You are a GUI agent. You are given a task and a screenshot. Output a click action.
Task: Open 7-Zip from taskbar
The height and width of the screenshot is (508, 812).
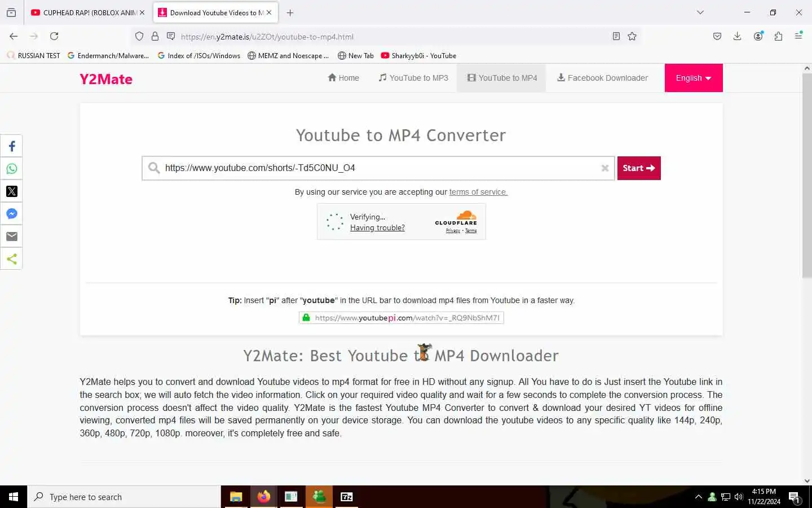[346, 497]
